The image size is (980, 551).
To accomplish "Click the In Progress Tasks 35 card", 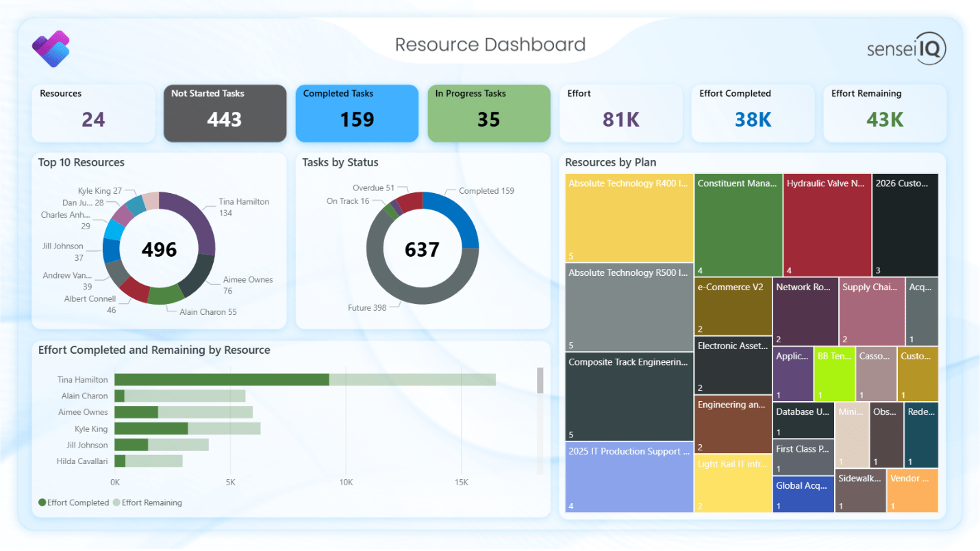I will (488, 113).
